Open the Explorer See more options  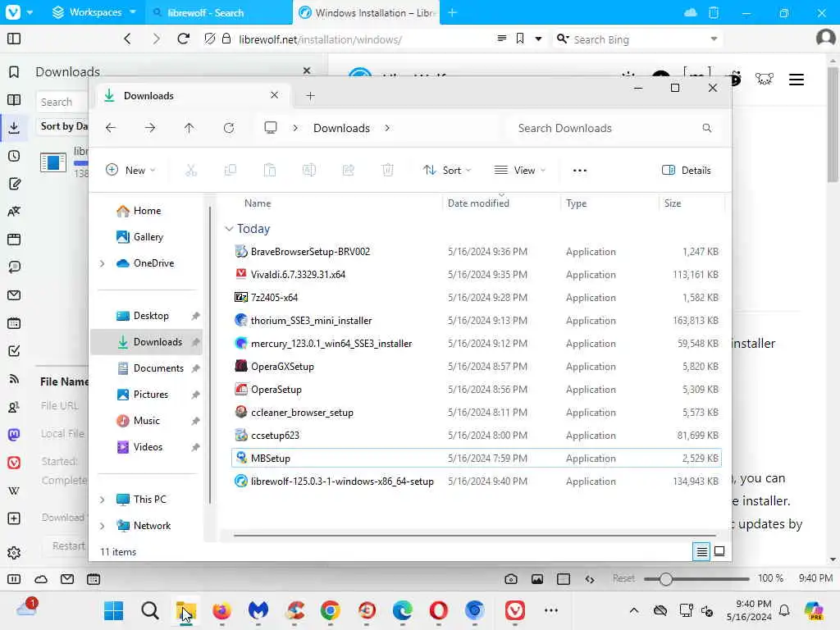[580, 171]
